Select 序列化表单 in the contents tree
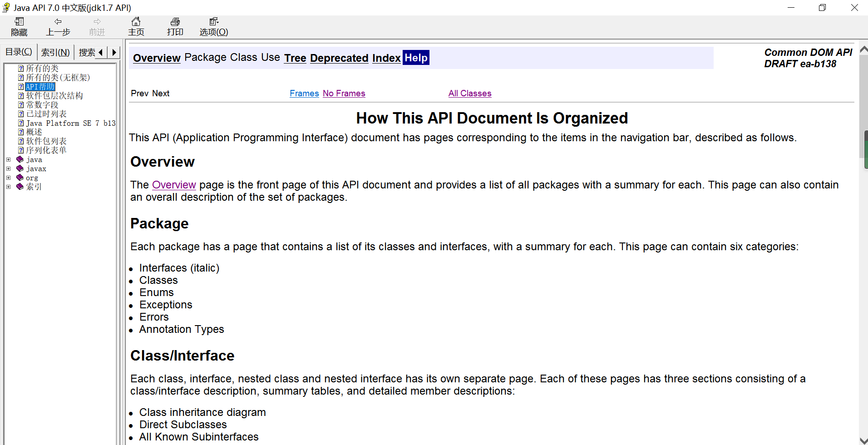This screenshot has height=445, width=868. pos(46,150)
